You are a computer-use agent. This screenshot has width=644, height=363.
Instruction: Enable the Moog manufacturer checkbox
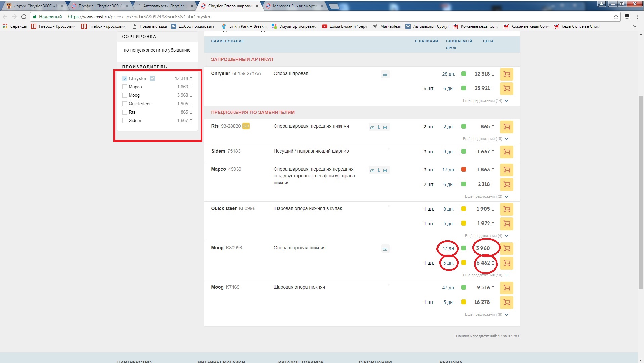pyautogui.click(x=125, y=95)
